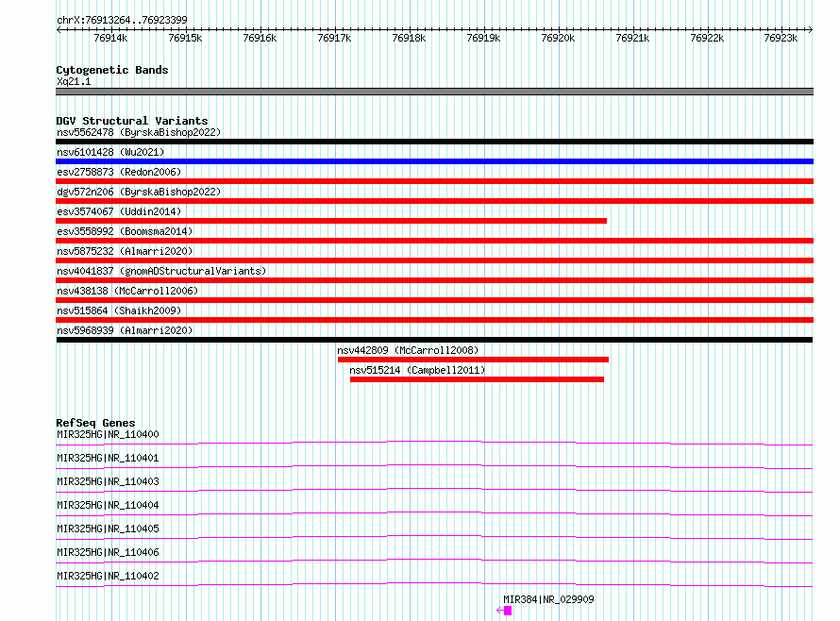Screen dimensions: 840x621
Task: Click the red nsv515214 variant bar
Action: [477, 379]
